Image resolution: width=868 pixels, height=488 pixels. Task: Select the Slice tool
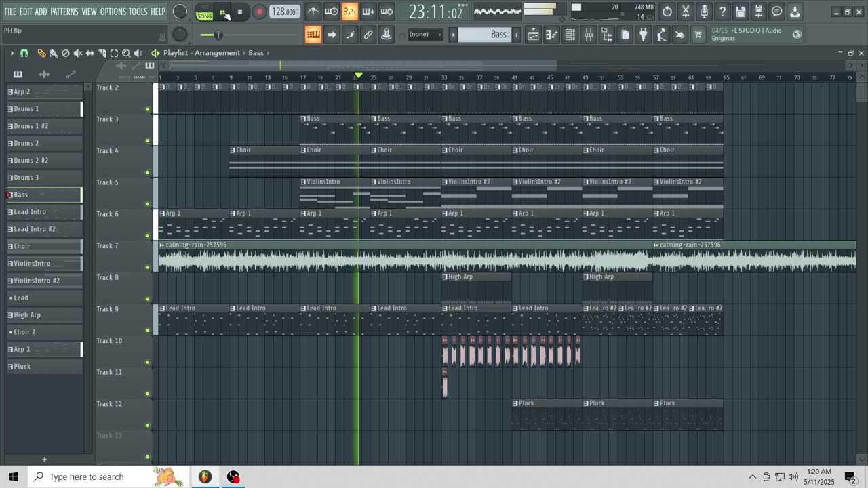(102, 53)
